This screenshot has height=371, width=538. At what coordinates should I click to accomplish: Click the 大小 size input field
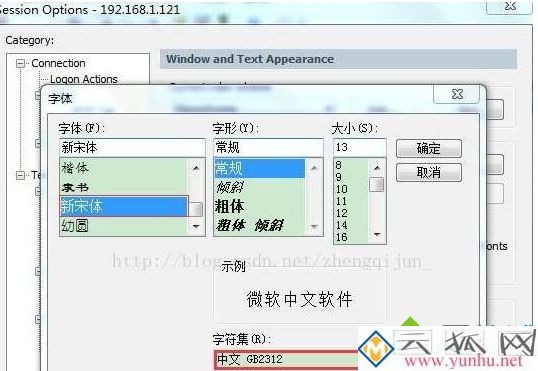point(360,148)
